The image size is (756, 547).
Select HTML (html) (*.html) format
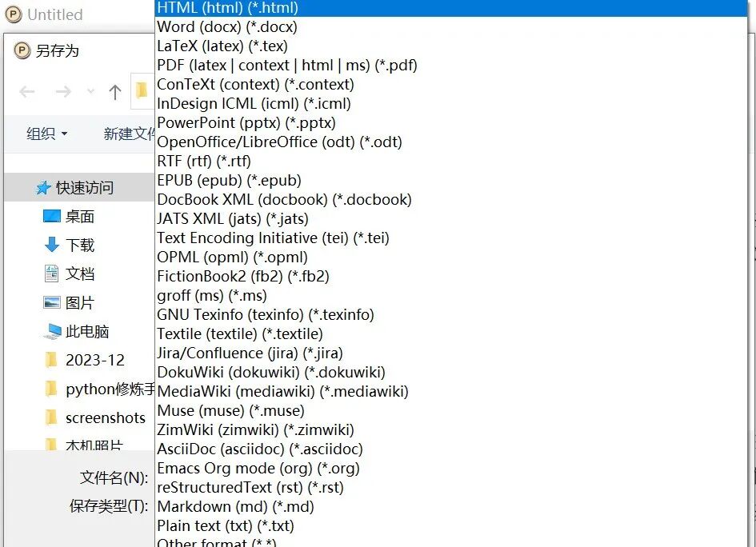pyautogui.click(x=451, y=8)
